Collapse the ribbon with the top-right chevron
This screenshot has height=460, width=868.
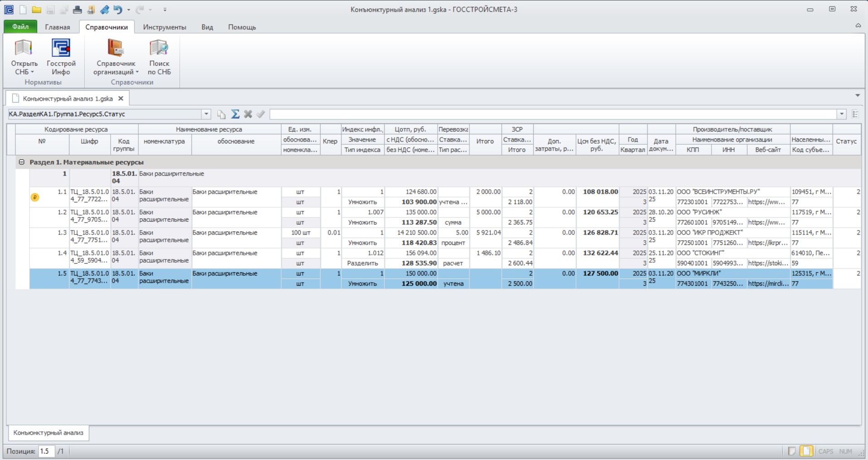click(x=858, y=26)
